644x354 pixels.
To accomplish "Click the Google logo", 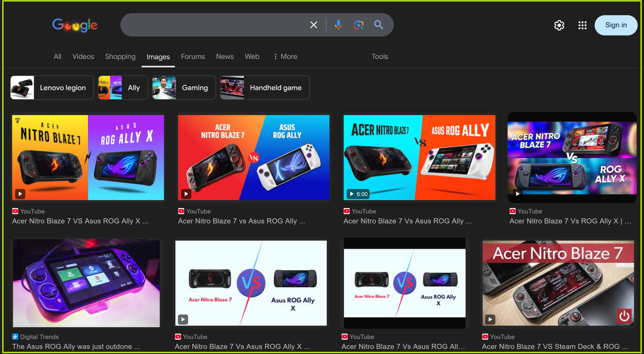I will coord(75,25).
